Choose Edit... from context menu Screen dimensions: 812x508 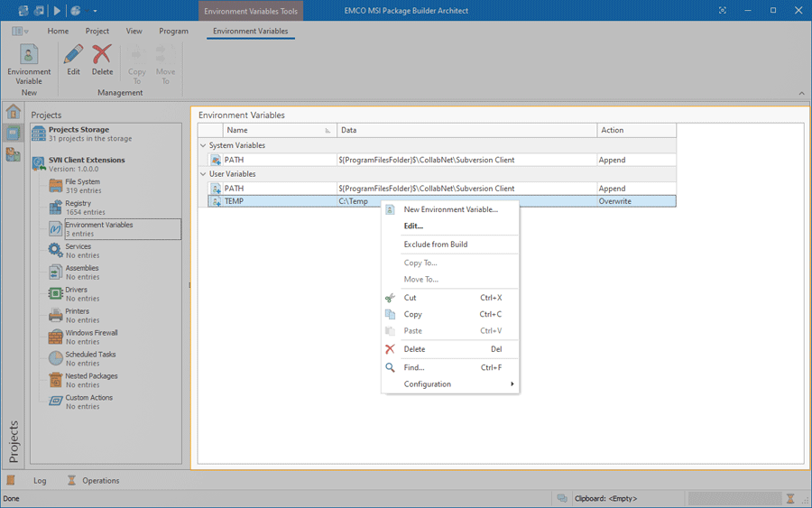coord(450,226)
